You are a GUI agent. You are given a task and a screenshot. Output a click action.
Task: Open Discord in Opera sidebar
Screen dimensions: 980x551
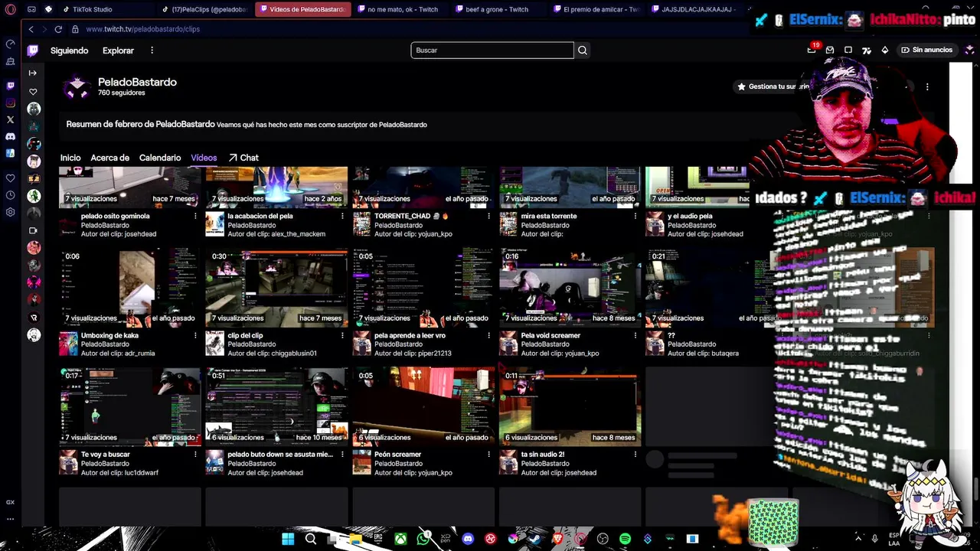pos(10,136)
